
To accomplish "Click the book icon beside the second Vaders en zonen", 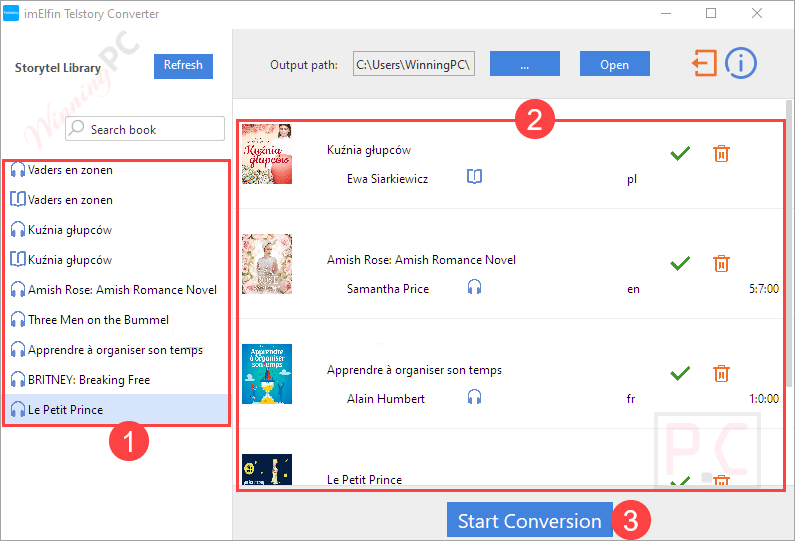I will tap(18, 199).
